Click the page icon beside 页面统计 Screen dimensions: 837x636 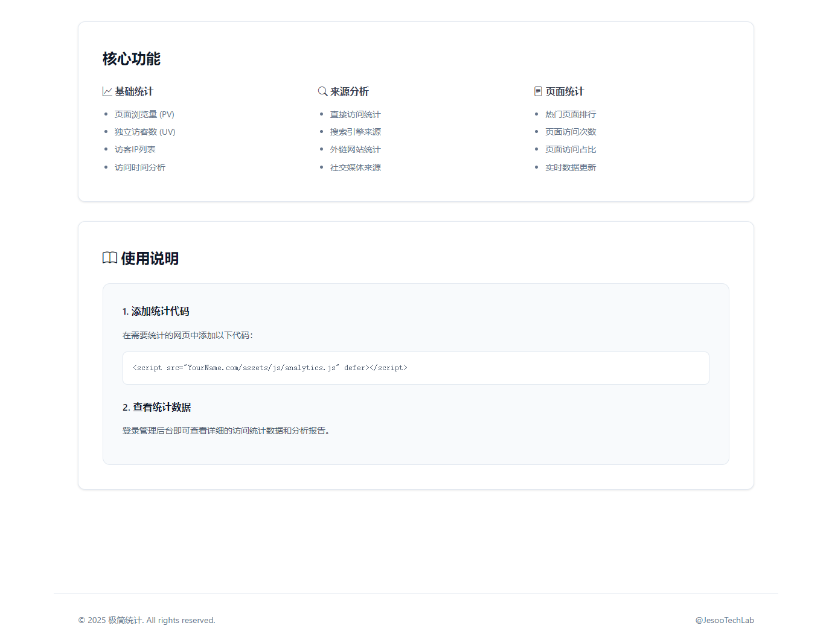pyautogui.click(x=538, y=91)
